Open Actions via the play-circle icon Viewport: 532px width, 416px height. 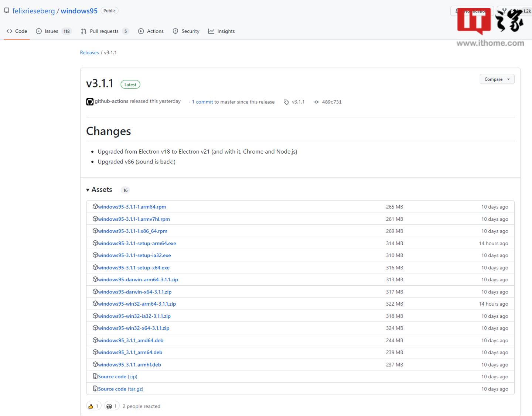coord(141,31)
